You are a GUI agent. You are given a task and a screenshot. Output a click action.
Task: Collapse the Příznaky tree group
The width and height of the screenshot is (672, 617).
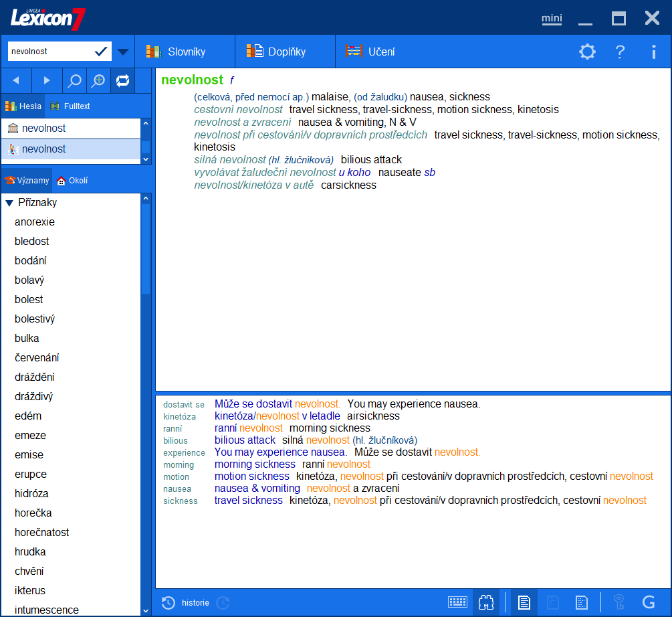click(9, 203)
